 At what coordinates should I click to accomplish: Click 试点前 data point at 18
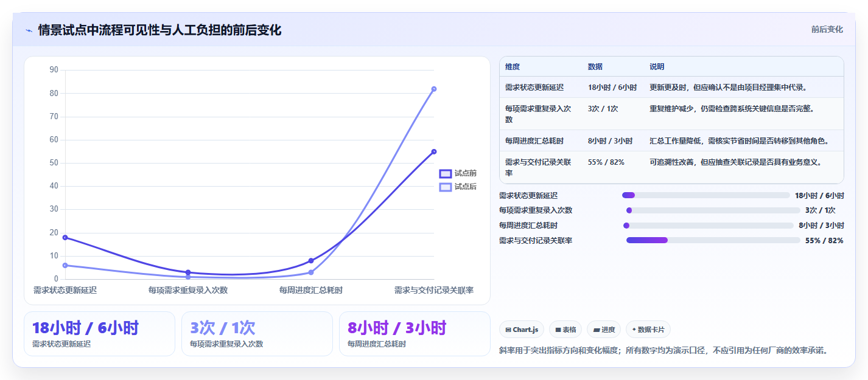click(x=65, y=237)
